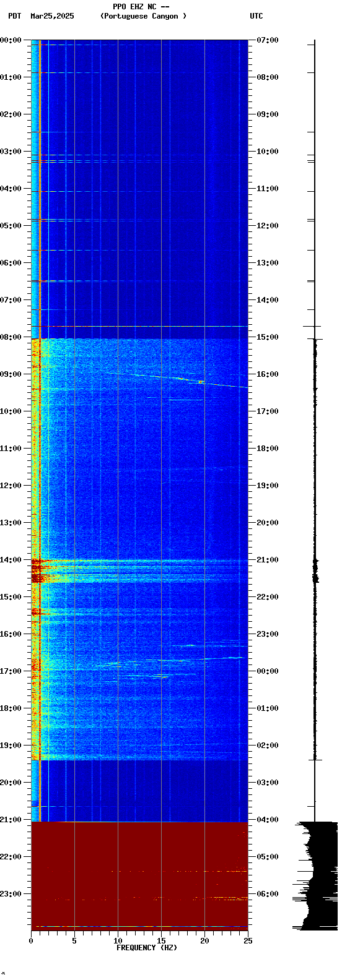Screen dimensions: 342x980
Task: Click the frequency axis value "15"
Action: tap(161, 941)
